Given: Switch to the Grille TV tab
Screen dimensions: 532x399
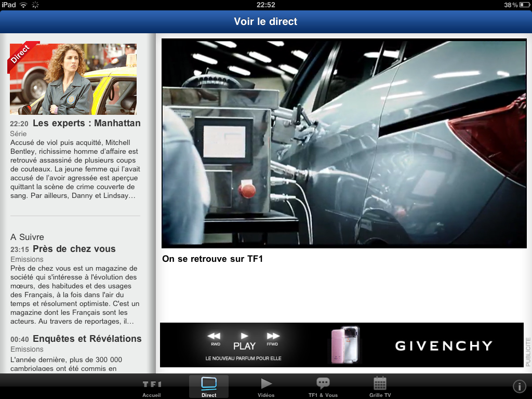Looking at the screenshot, I should click(x=380, y=387).
